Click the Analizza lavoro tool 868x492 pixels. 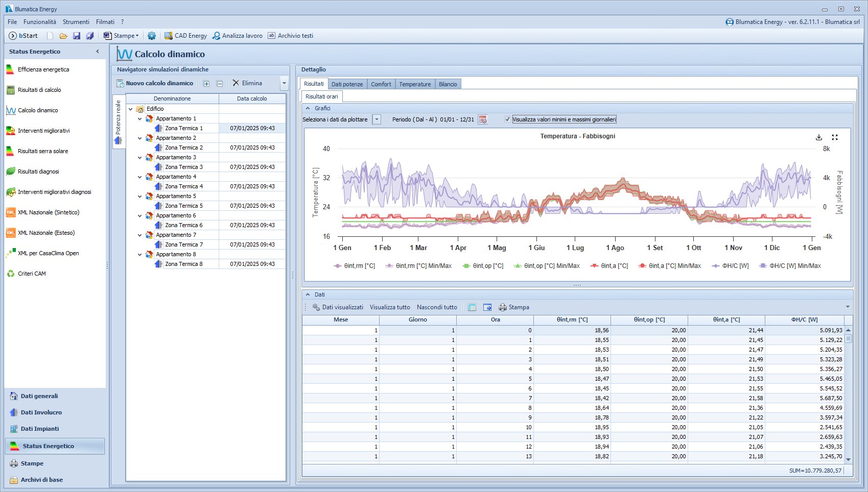pos(238,36)
